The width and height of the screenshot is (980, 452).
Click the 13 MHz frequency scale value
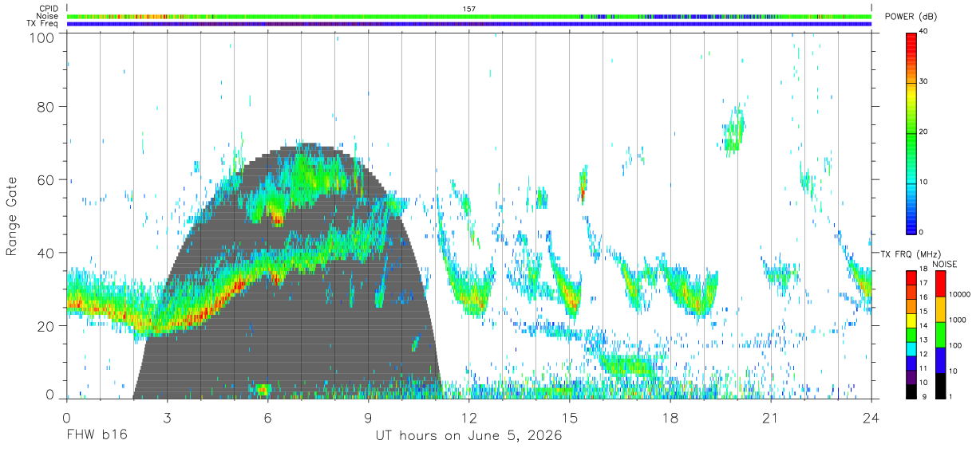pyautogui.click(x=923, y=340)
